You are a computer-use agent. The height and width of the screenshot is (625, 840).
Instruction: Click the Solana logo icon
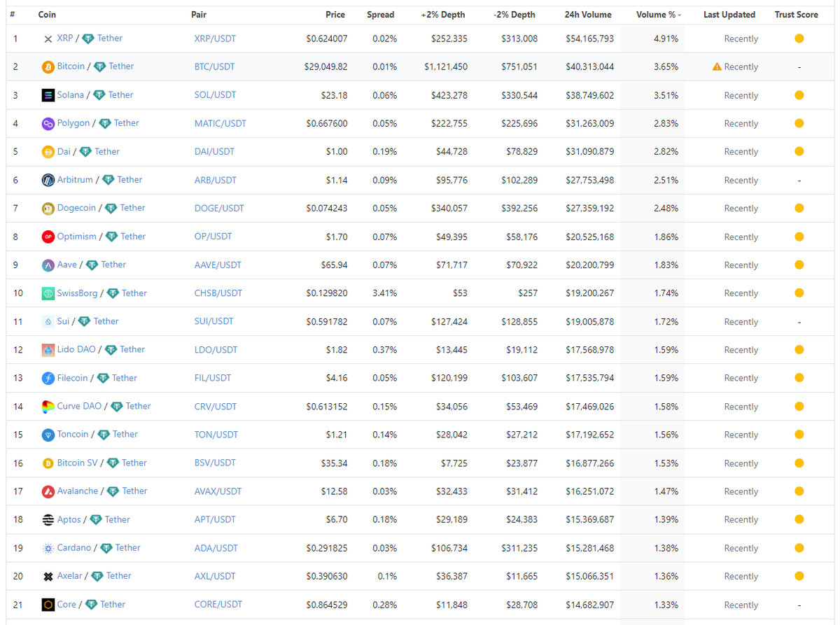point(48,95)
